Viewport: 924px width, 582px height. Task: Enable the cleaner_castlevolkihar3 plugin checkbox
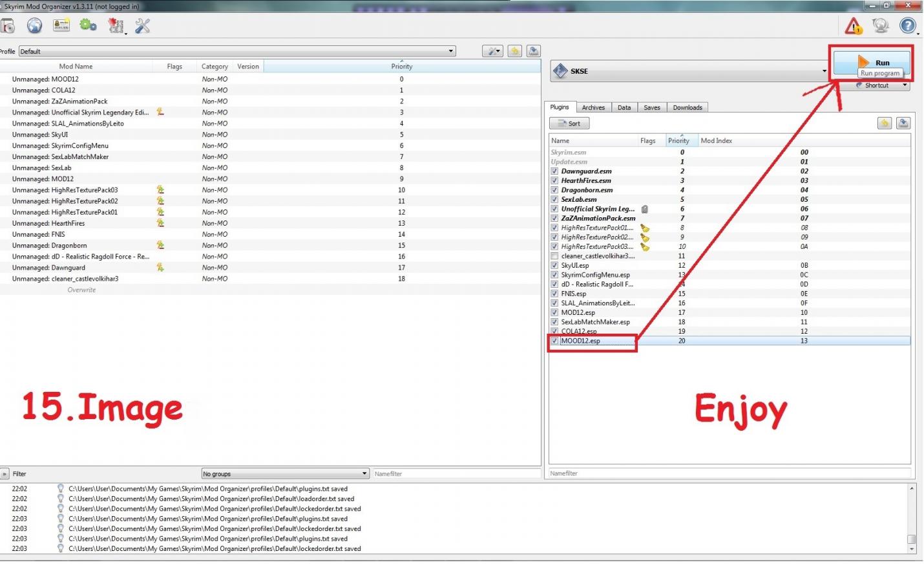554,256
